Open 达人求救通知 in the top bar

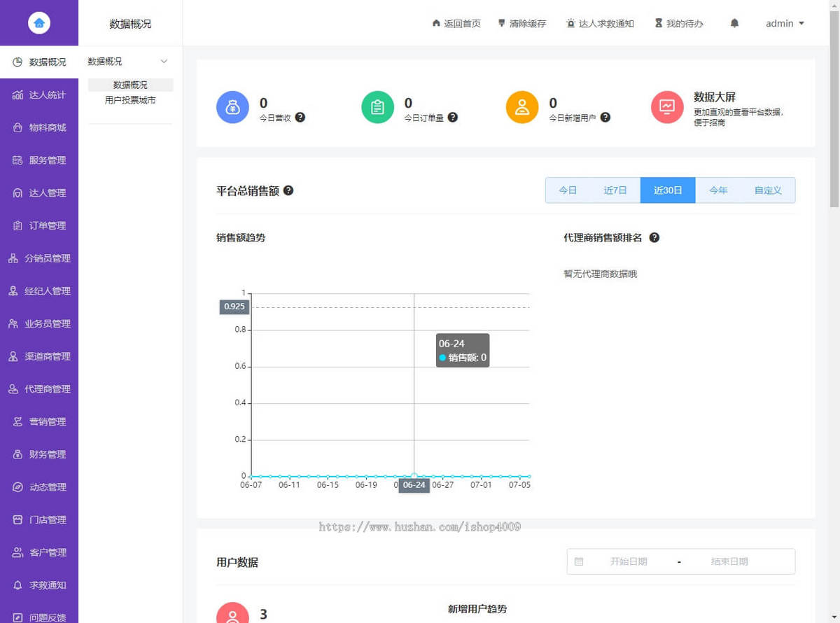pyautogui.click(x=600, y=23)
